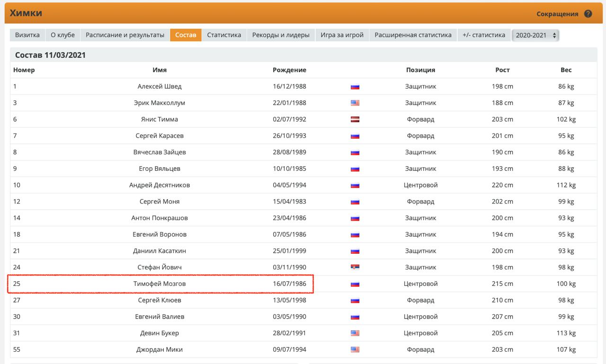Image resolution: width=606 pixels, height=364 pixels.
Task: Click the Russian flag in Андрей Десятников row
Action: tap(355, 185)
